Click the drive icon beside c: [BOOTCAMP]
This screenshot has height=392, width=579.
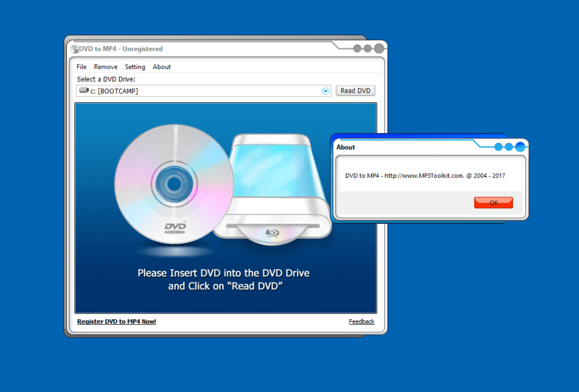point(84,90)
